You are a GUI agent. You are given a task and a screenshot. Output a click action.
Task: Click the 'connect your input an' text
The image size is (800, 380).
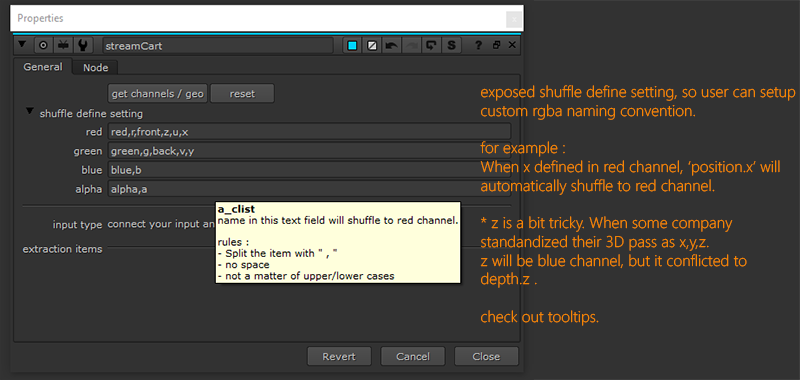pos(161,224)
